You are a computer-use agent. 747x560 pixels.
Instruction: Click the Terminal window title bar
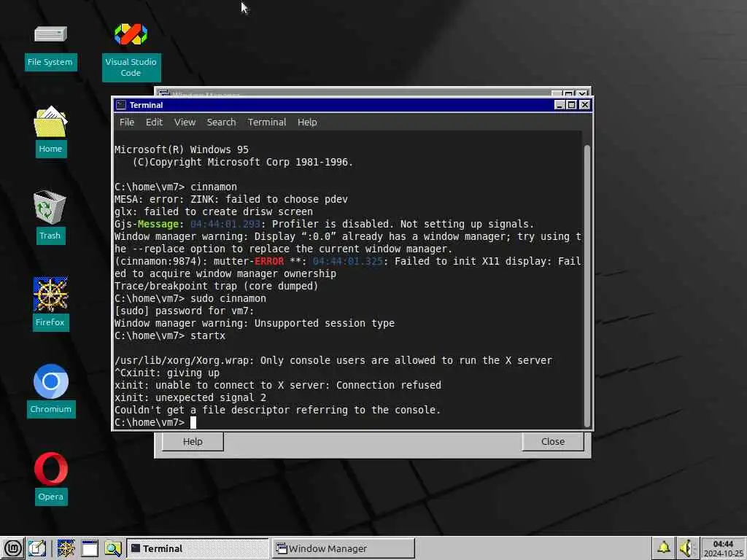[352, 105]
